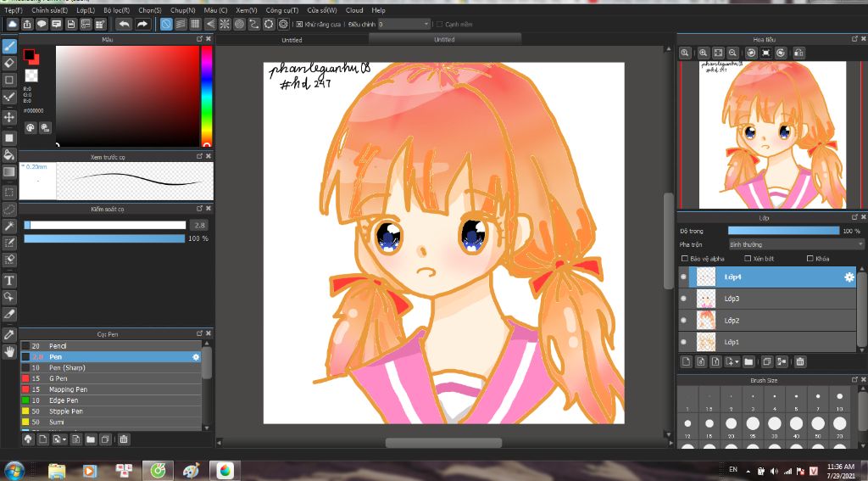Hide layer Lớp2
This screenshot has width=868, height=481.
tap(684, 320)
